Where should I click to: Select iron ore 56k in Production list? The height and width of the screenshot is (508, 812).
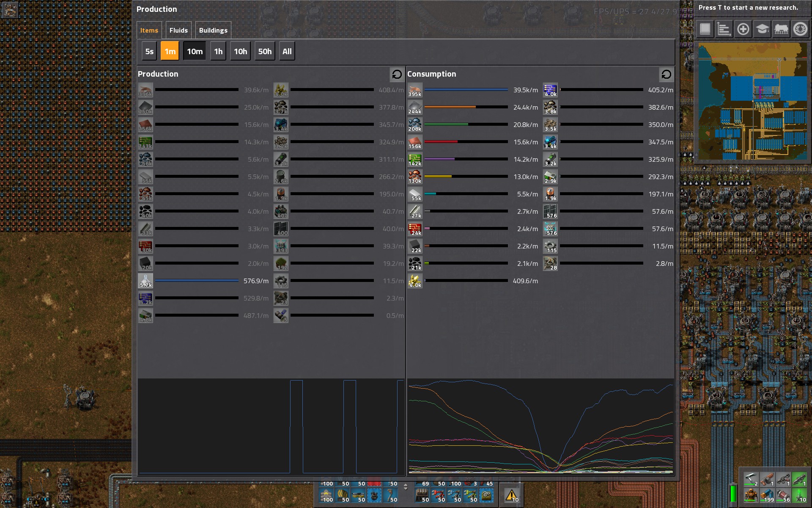(145, 160)
